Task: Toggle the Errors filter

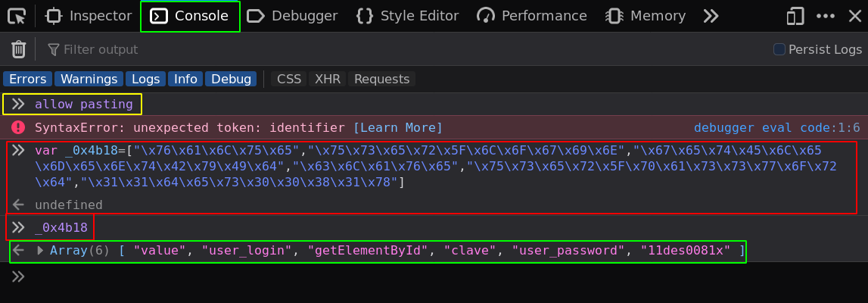Action: click(28, 79)
